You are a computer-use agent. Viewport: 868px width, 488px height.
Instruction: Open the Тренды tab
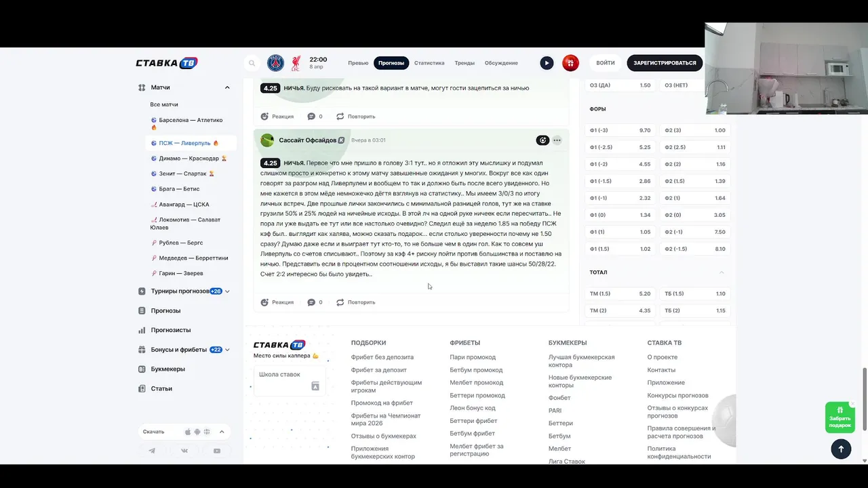pyautogui.click(x=465, y=63)
